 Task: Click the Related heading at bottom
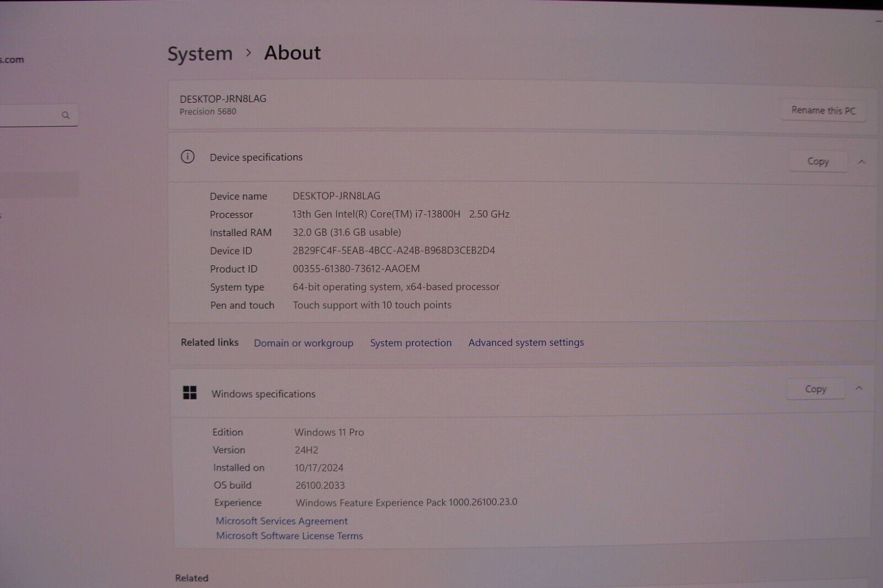pos(192,578)
